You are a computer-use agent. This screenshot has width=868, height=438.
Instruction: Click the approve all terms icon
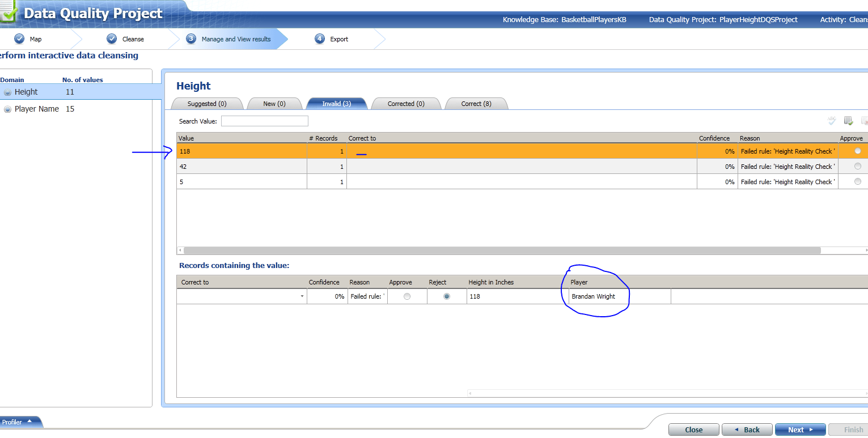849,120
